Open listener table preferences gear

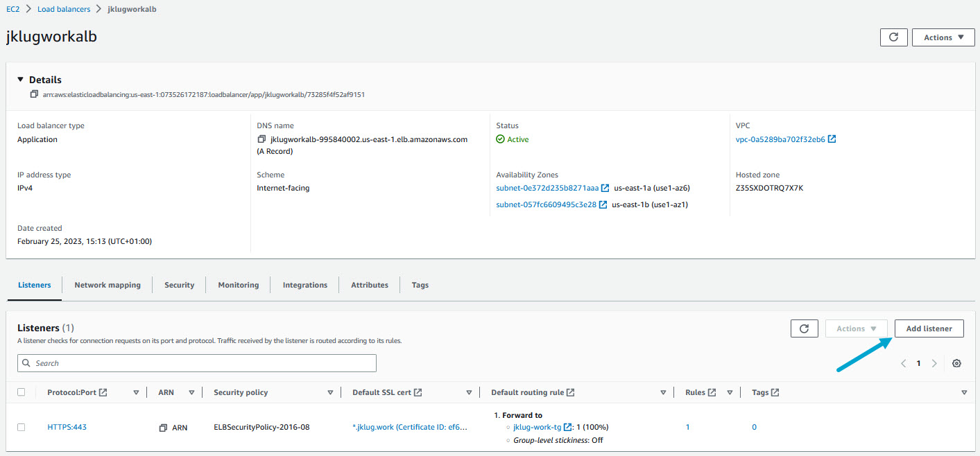tap(957, 363)
